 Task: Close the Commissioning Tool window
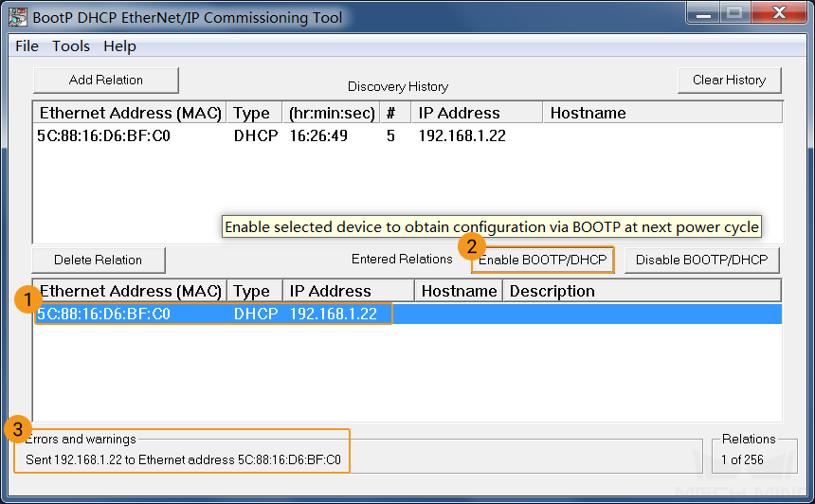click(779, 13)
